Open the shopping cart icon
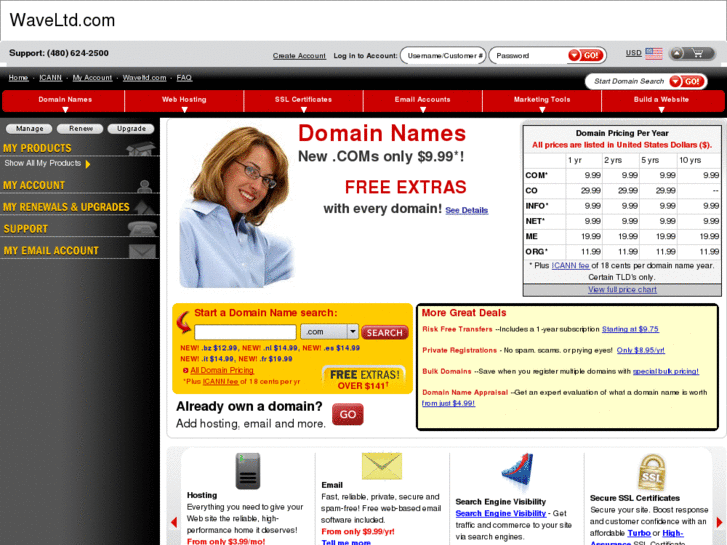 tap(697, 54)
